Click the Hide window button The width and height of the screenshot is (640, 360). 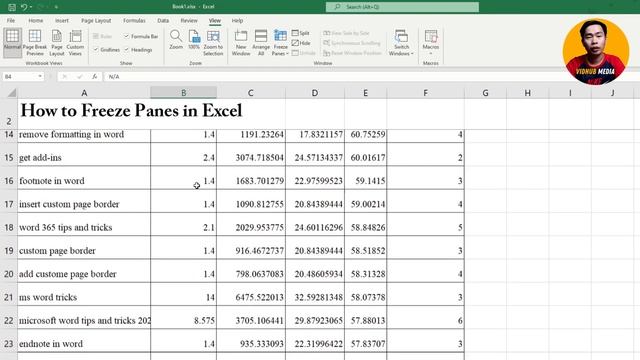coord(301,43)
